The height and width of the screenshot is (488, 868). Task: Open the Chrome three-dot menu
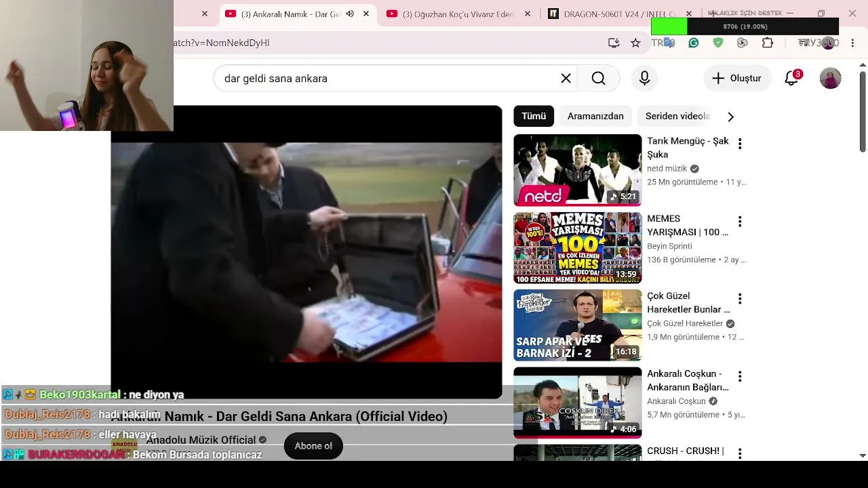[852, 43]
